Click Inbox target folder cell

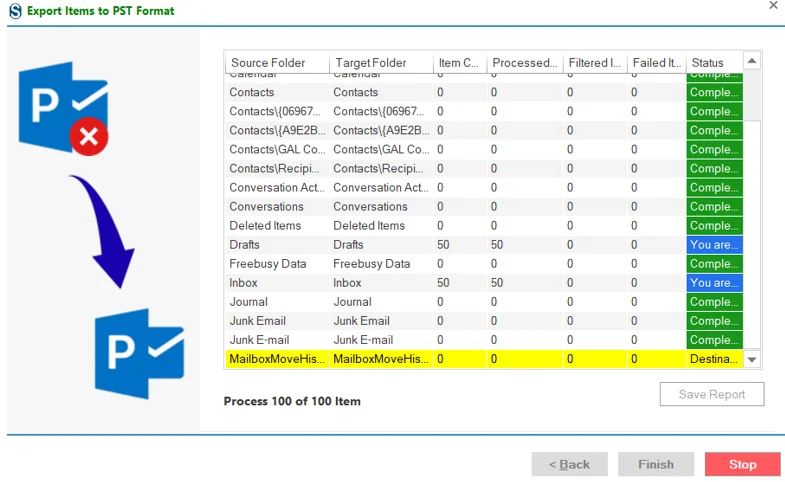(x=381, y=282)
